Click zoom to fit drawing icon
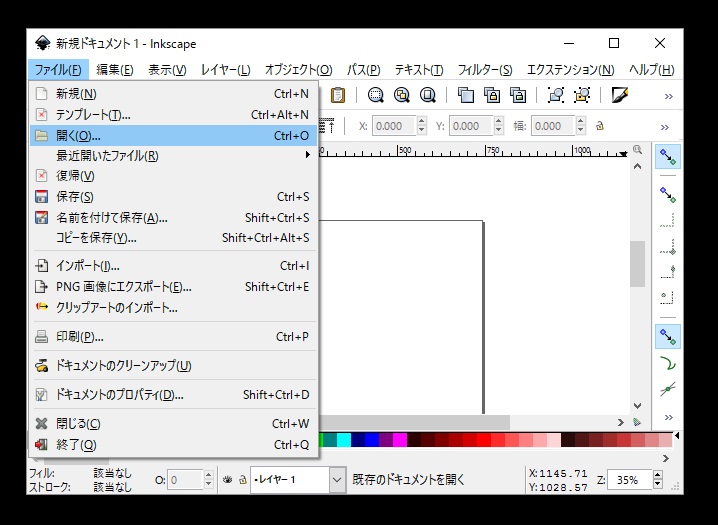This screenshot has height=525, width=718. click(402, 95)
